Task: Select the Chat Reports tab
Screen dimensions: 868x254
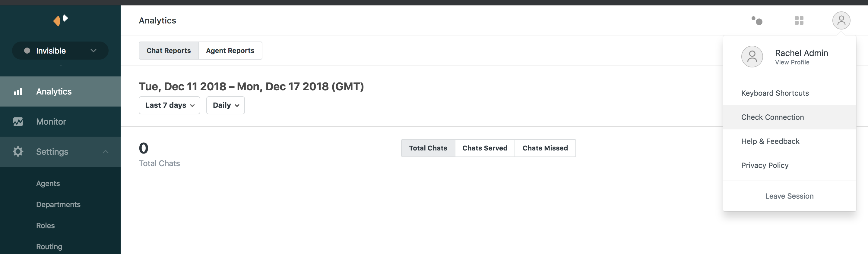Action: [169, 51]
